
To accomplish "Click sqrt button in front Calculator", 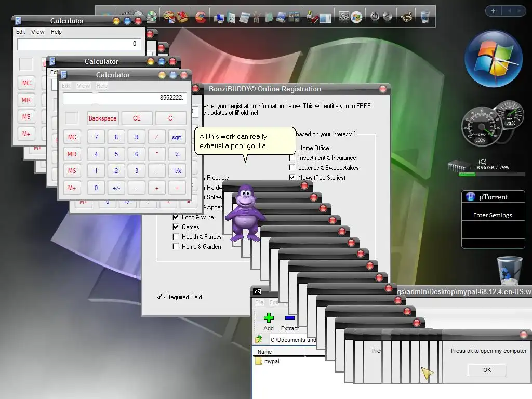I will 177,137.
